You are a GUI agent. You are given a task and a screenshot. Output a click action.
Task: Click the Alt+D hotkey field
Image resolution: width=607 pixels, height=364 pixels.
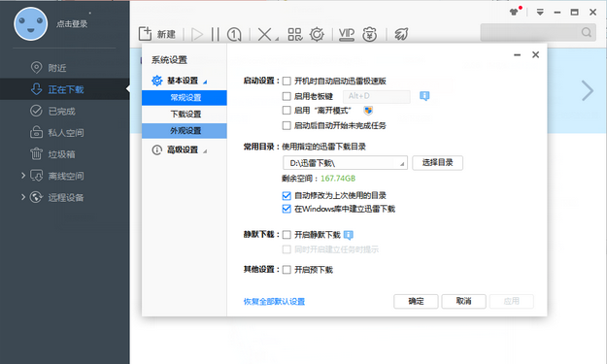376,96
